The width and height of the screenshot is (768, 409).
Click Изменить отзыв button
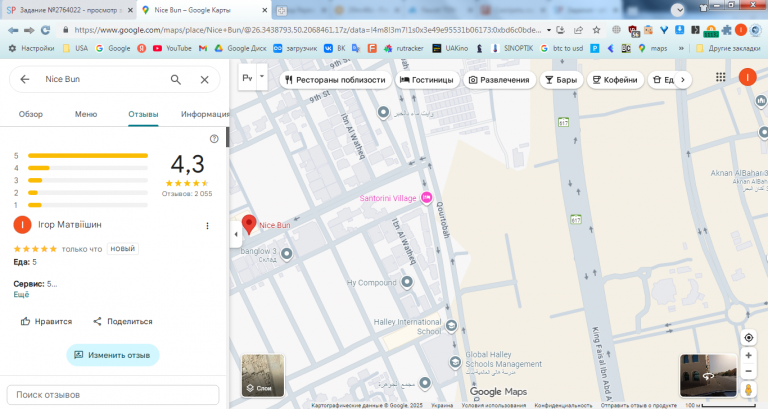(x=113, y=355)
